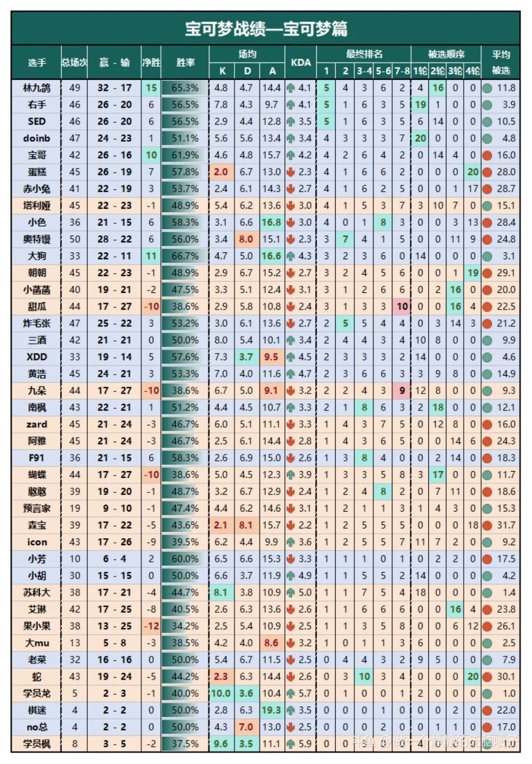Viewport: 532px width, 764px height.
Task: Click the down arrow in 奥特慢's KDA cell
Action: point(291,239)
